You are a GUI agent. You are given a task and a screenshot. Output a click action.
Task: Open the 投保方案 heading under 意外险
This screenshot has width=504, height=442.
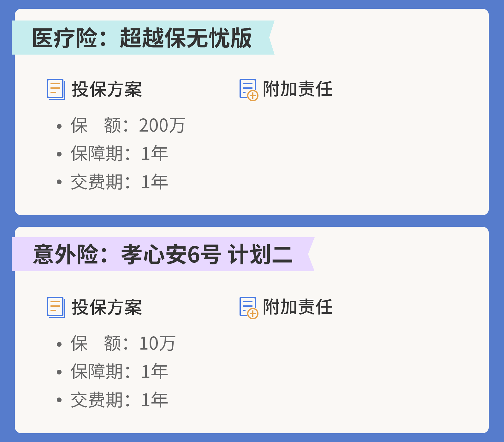click(x=107, y=307)
